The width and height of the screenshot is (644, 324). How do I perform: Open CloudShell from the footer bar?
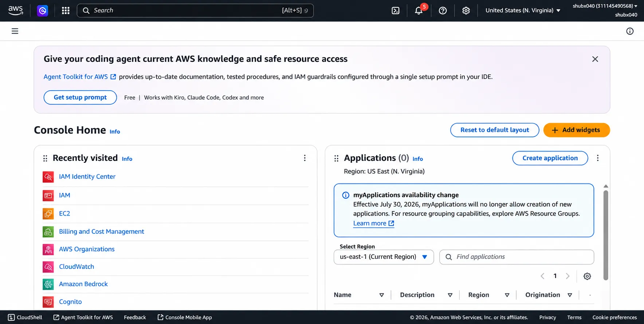tap(25, 317)
